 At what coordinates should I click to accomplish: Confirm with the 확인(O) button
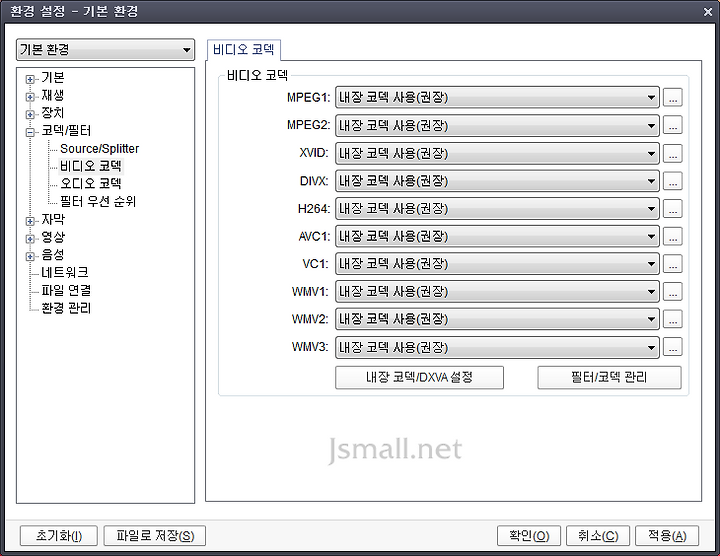[529, 536]
